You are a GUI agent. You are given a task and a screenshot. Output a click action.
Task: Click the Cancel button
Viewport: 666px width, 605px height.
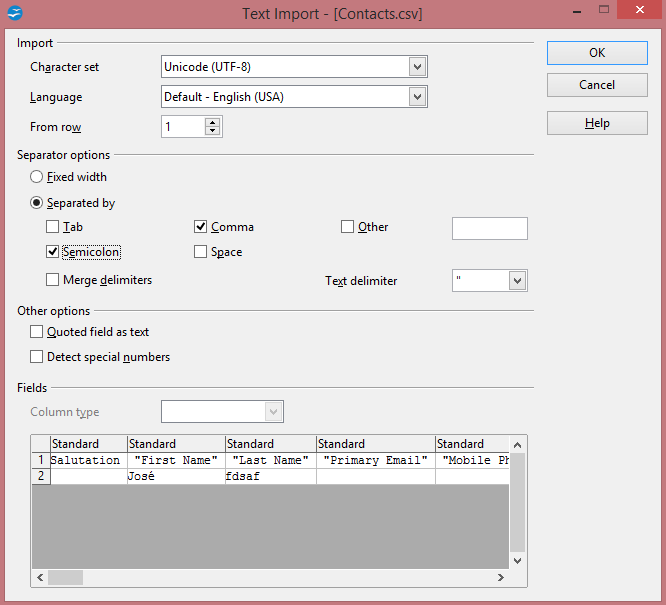click(597, 85)
